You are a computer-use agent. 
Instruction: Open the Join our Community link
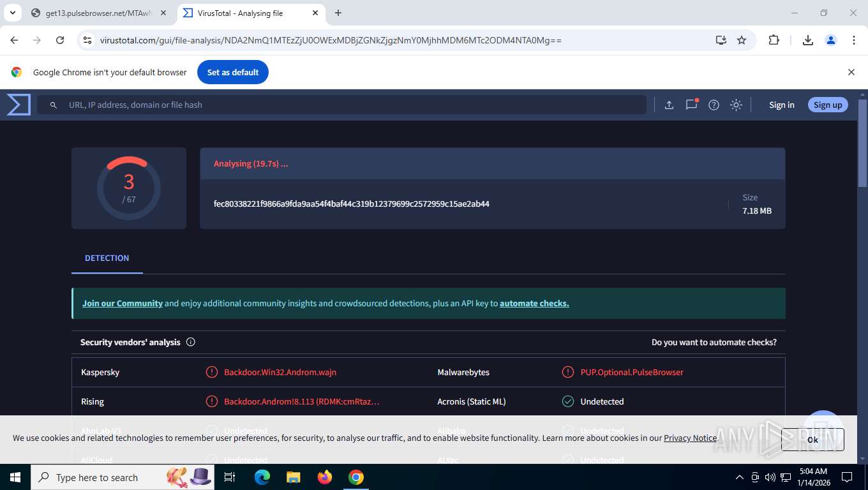pos(123,303)
